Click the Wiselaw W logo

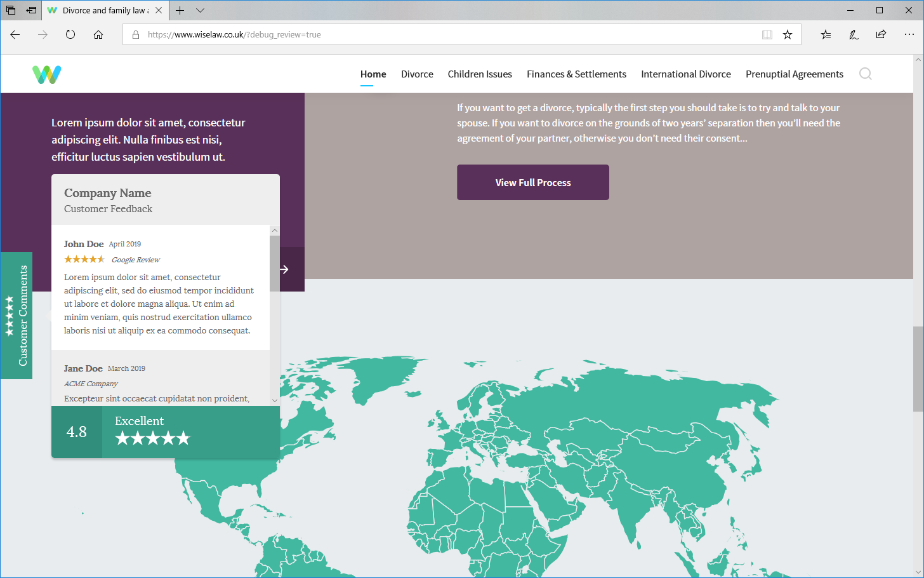[47, 74]
